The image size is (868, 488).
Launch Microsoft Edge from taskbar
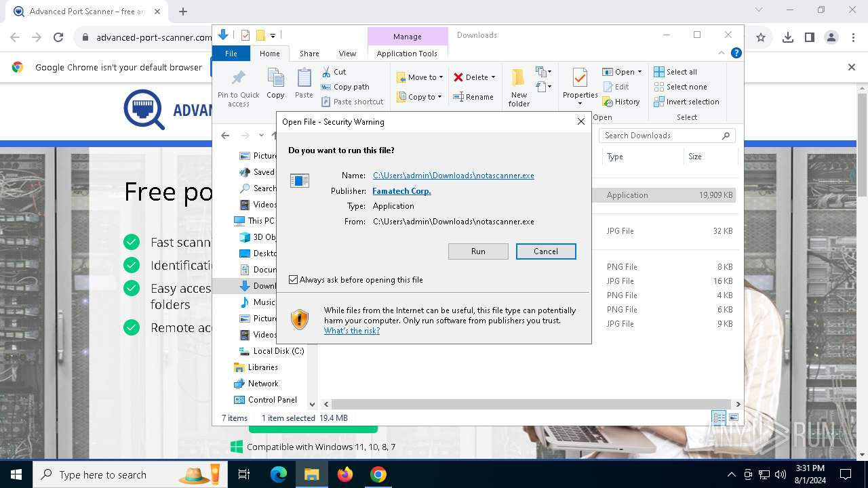tap(279, 474)
